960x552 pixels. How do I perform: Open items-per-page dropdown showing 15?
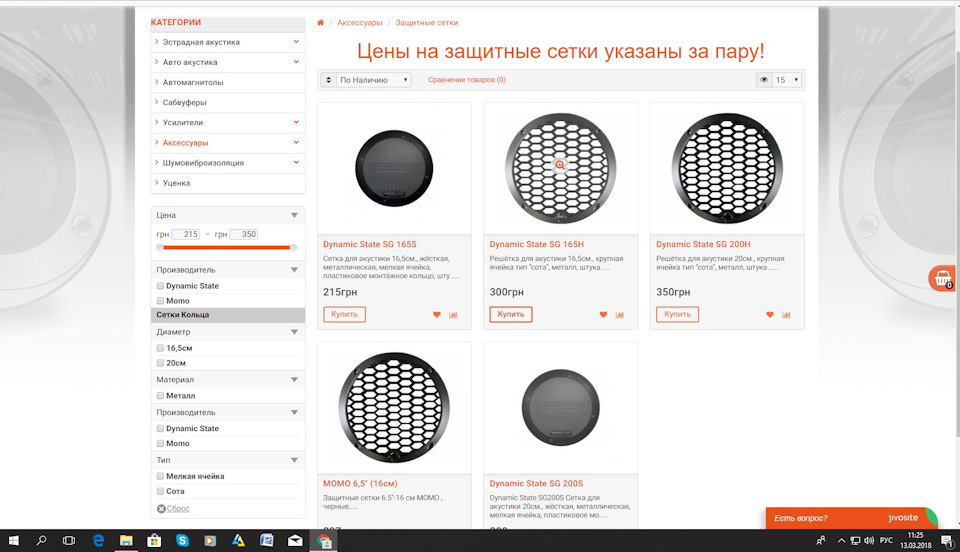tap(787, 80)
